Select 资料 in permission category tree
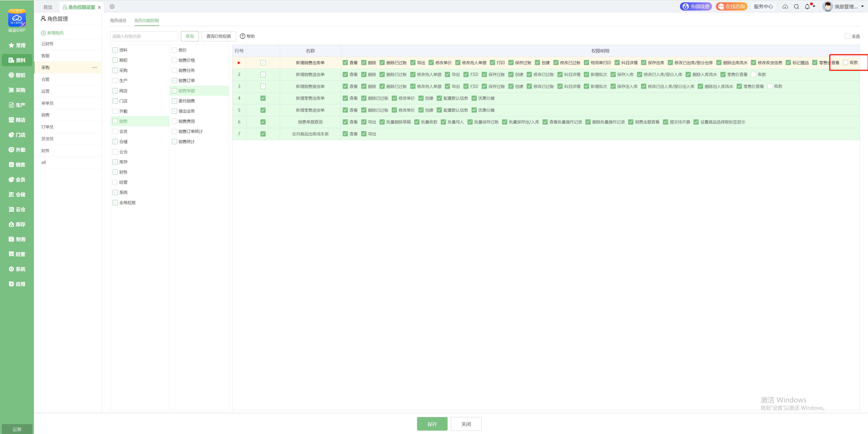Screen dimensions: 868x434 coord(123,50)
